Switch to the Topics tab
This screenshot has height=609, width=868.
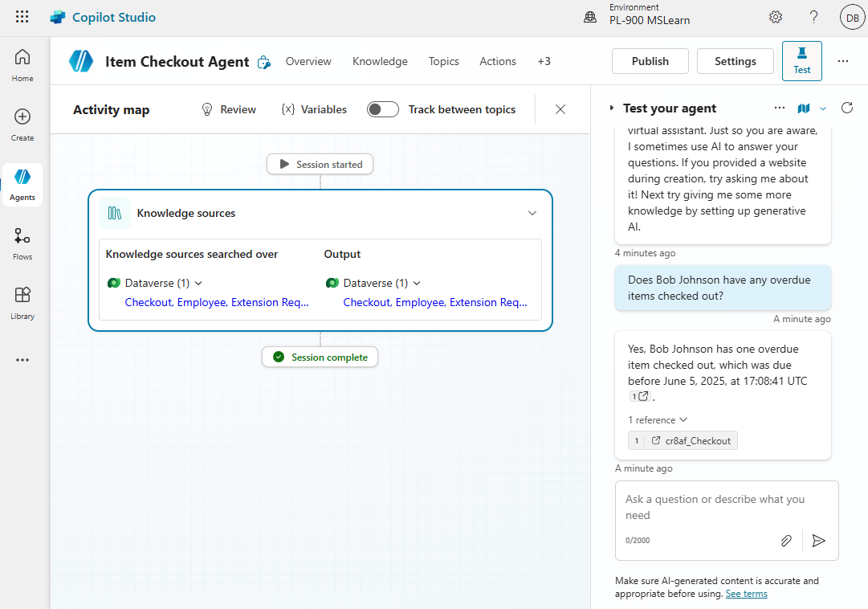pos(443,61)
